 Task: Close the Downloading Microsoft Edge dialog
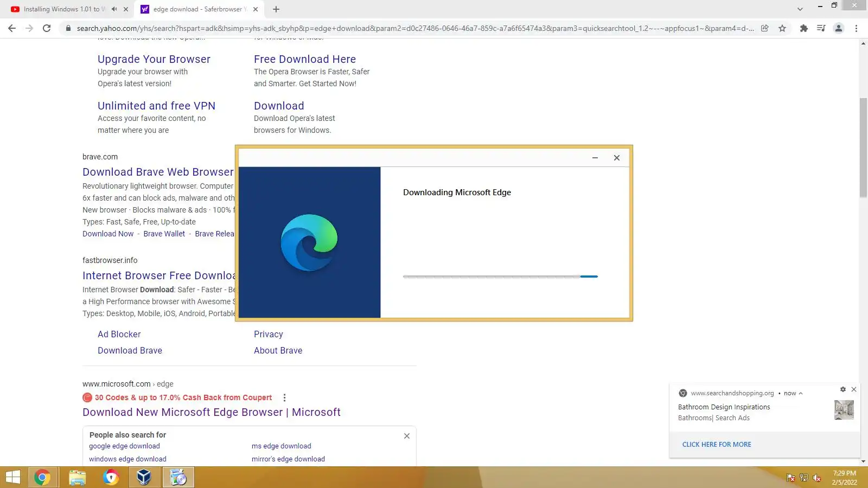[617, 158]
